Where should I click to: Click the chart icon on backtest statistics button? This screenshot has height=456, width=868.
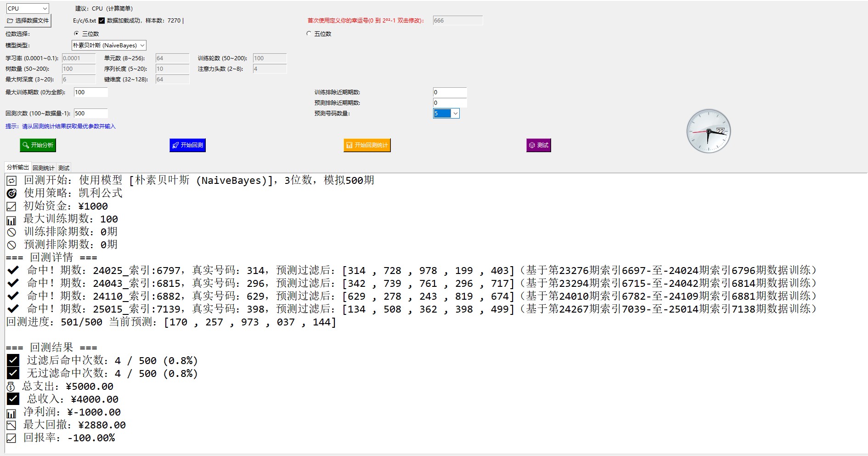coord(349,145)
